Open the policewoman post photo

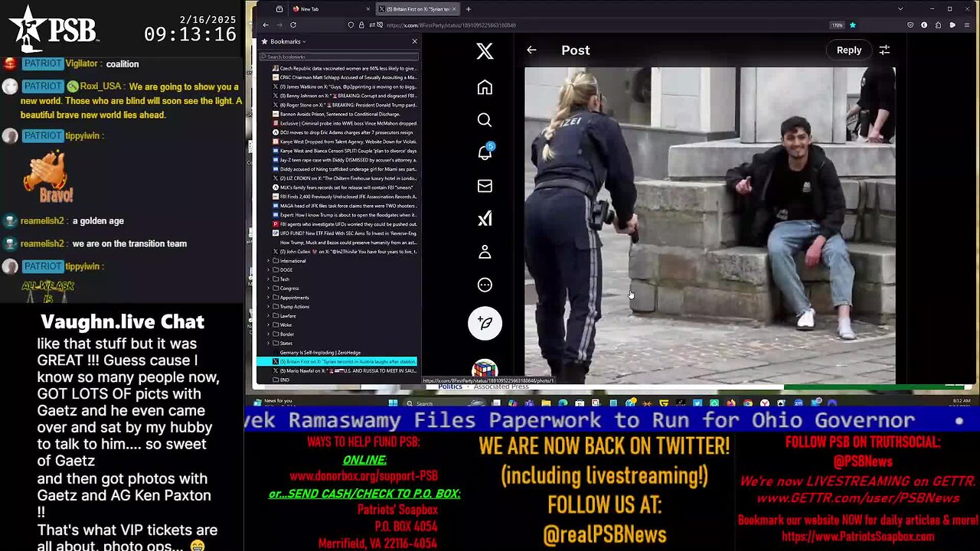click(x=710, y=225)
